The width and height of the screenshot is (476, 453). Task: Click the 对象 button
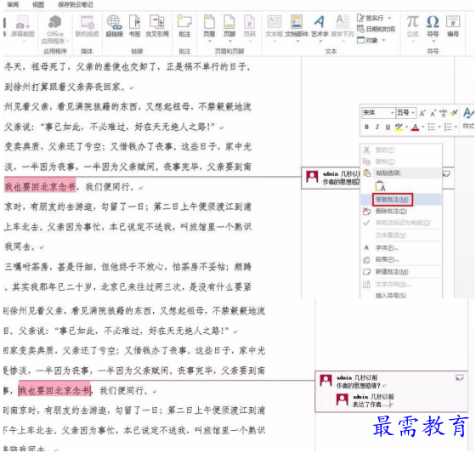[x=367, y=41]
